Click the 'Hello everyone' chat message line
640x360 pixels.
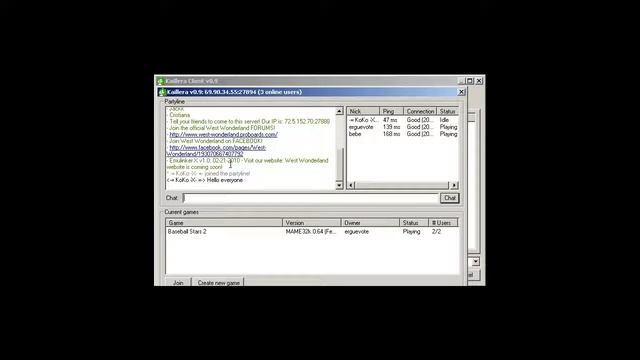coord(205,180)
